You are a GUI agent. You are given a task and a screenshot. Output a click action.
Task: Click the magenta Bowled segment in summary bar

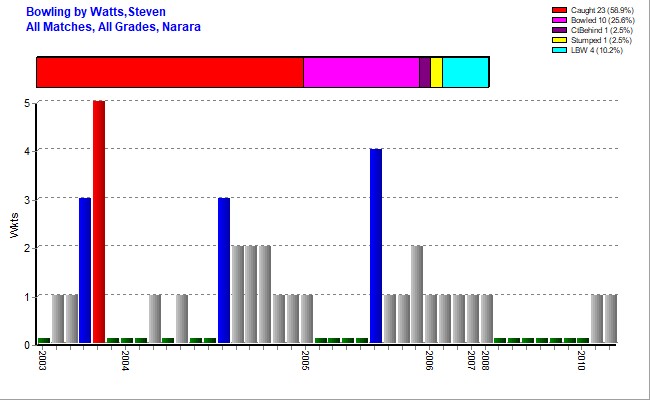(x=361, y=72)
